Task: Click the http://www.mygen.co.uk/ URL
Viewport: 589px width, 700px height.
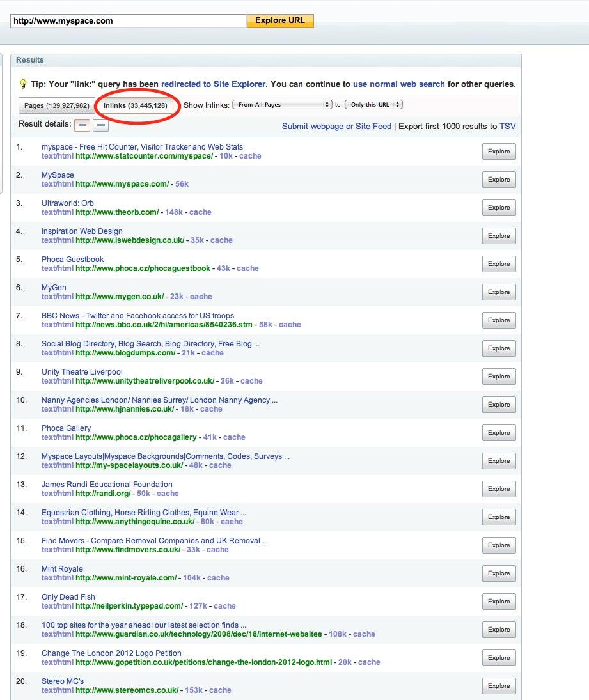Action: click(x=120, y=297)
